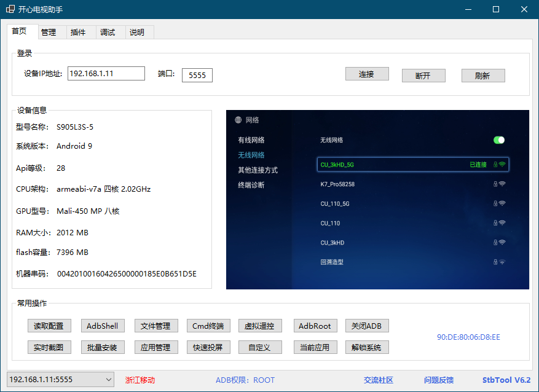
Task: Expand the 192.168.1.11:5555 device dropdown
Action: pyautogui.click(x=108, y=380)
